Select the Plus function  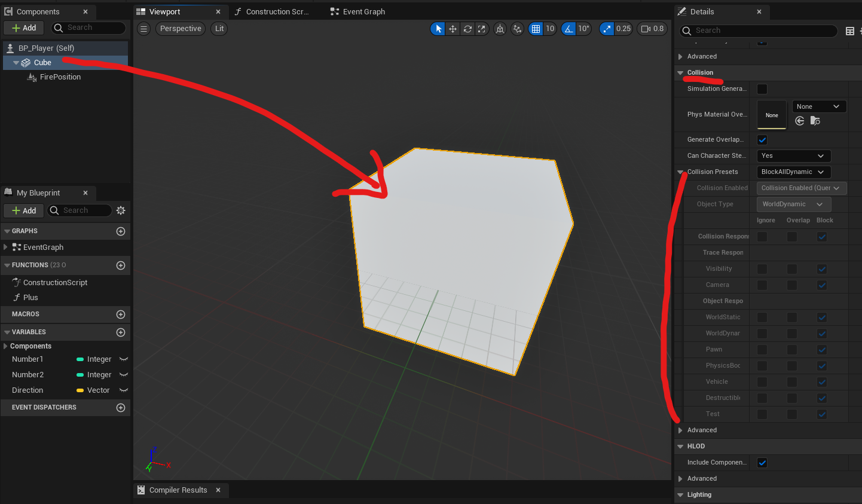pos(30,298)
